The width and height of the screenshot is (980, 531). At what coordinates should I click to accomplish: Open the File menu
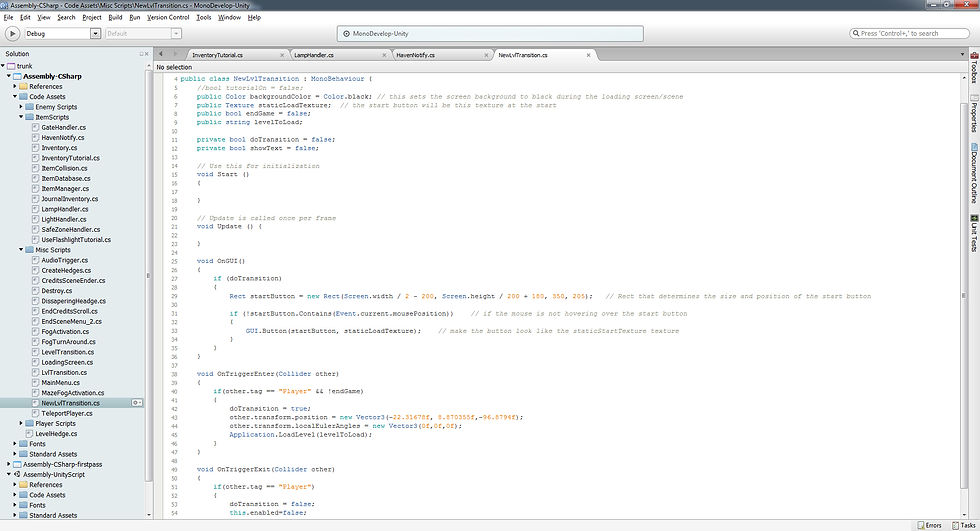(8, 17)
